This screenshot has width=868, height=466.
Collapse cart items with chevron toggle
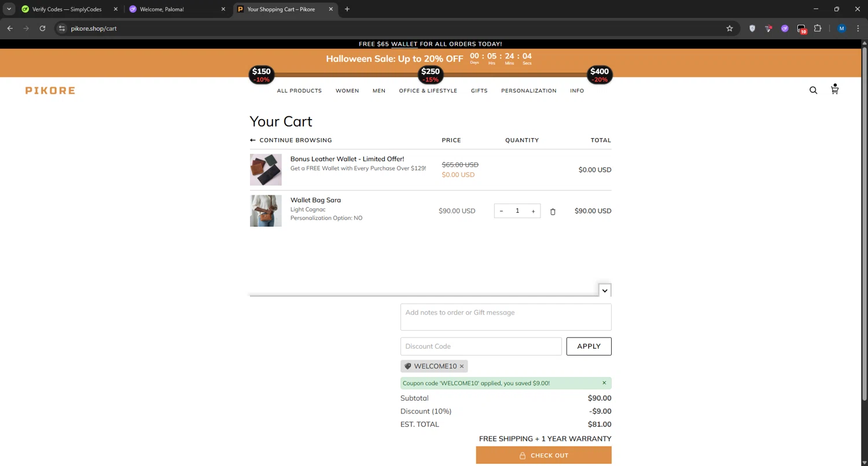coord(605,290)
